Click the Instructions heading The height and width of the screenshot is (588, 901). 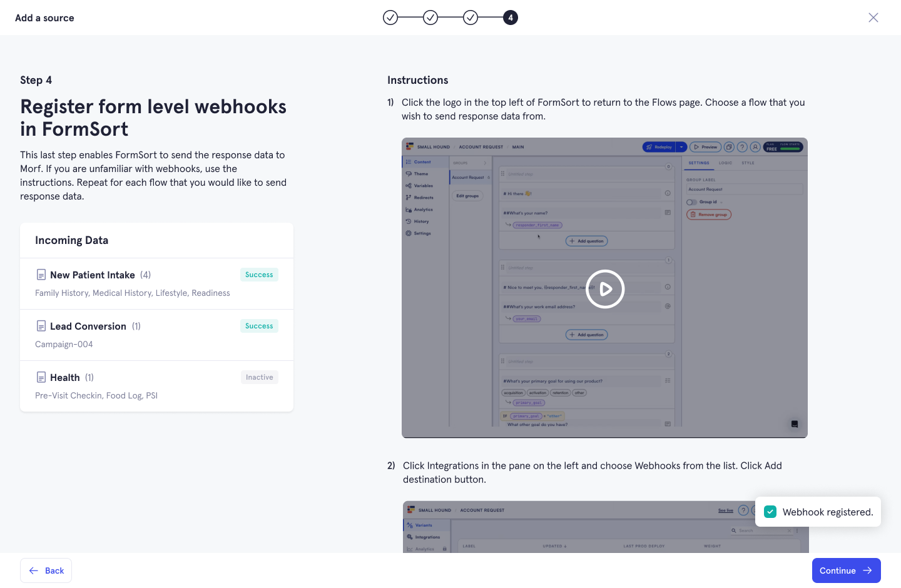tap(417, 80)
